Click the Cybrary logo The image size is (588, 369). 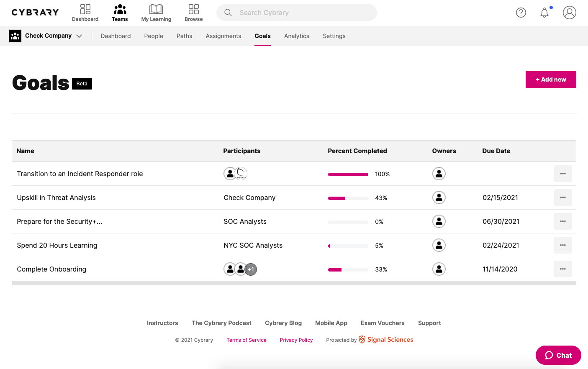click(35, 13)
